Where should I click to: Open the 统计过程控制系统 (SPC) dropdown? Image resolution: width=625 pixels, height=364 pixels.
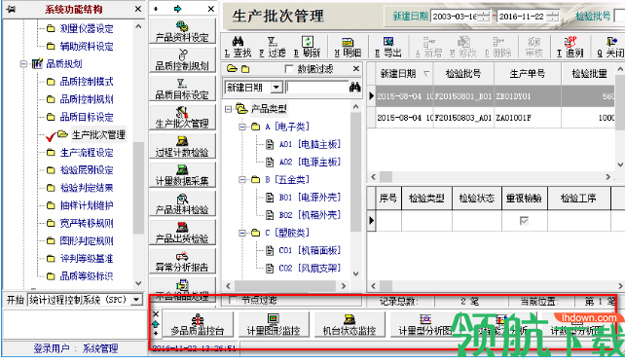coord(136,300)
